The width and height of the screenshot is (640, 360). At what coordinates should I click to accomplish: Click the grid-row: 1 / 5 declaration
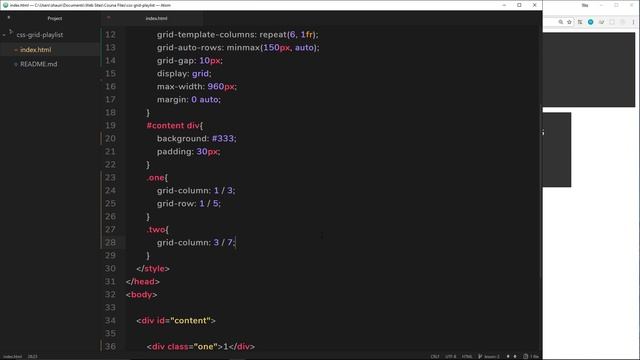[x=189, y=204]
